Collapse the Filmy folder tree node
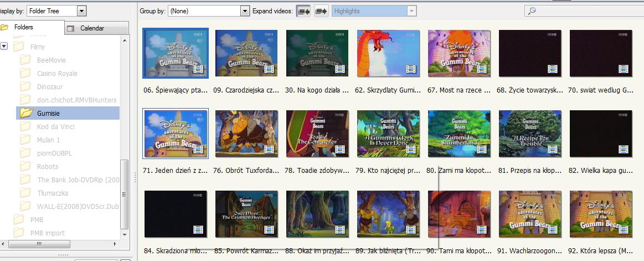The width and height of the screenshot is (644, 261). coord(4,47)
